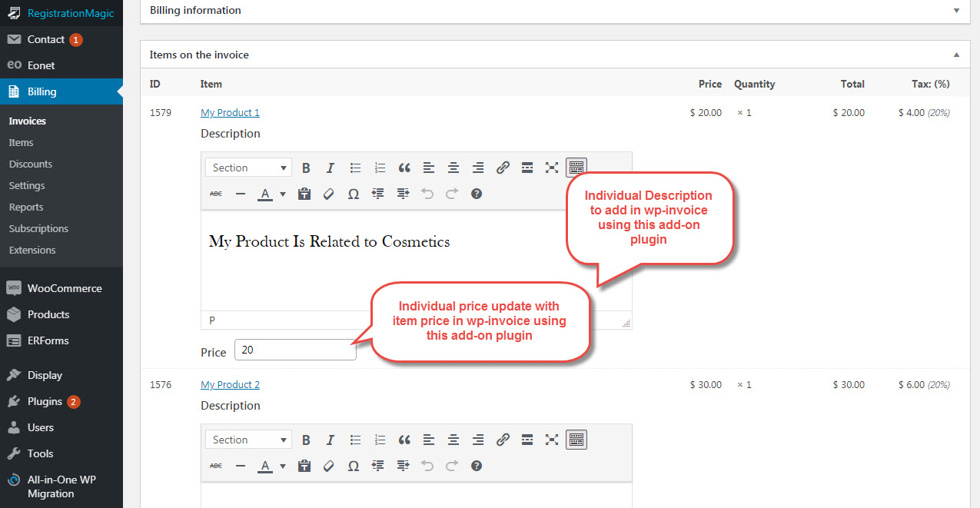Screen dimensions: 980x508
Task: Expand the Billing information panel
Action: tap(956, 11)
